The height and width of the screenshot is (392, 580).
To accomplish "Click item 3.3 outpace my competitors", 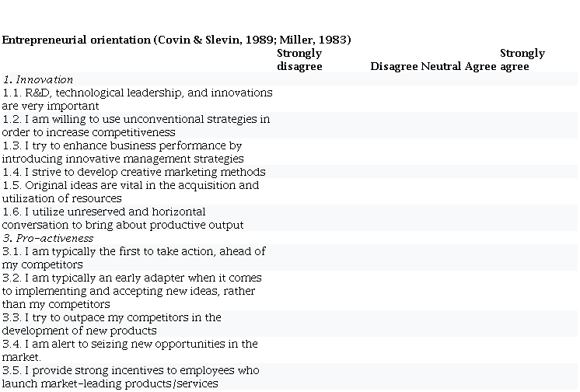I will pos(111,324).
